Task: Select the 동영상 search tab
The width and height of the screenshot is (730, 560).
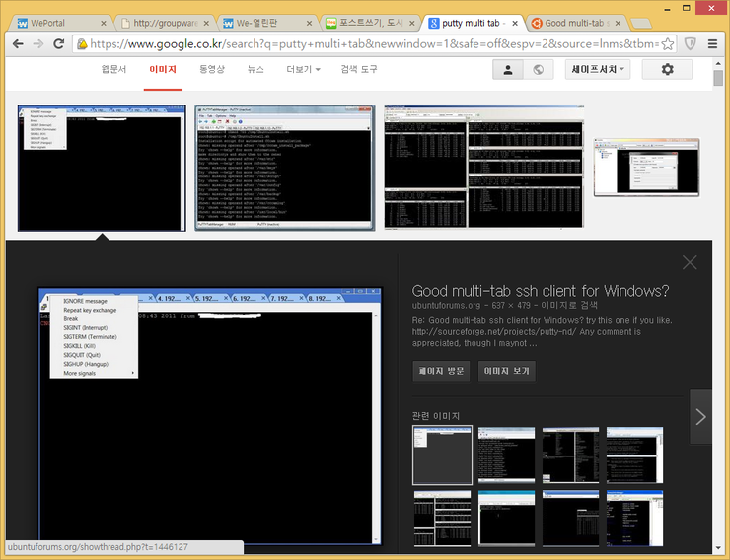Action: (x=212, y=69)
